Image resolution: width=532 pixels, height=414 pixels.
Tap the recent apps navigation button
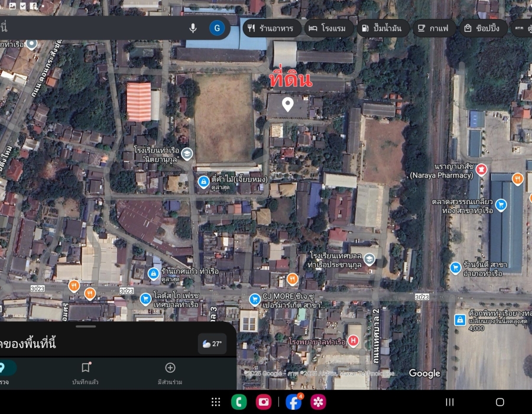click(450, 402)
